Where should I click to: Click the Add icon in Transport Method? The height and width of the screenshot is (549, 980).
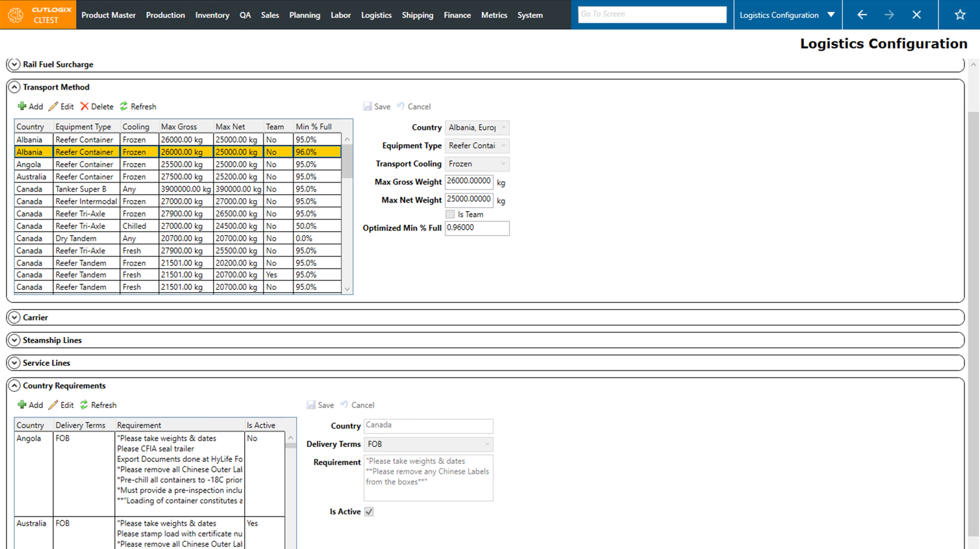pyautogui.click(x=22, y=107)
